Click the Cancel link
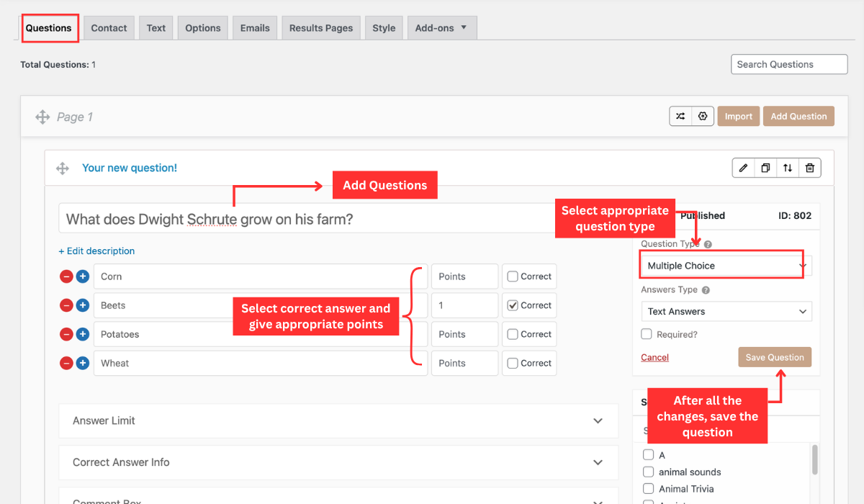 click(x=654, y=357)
